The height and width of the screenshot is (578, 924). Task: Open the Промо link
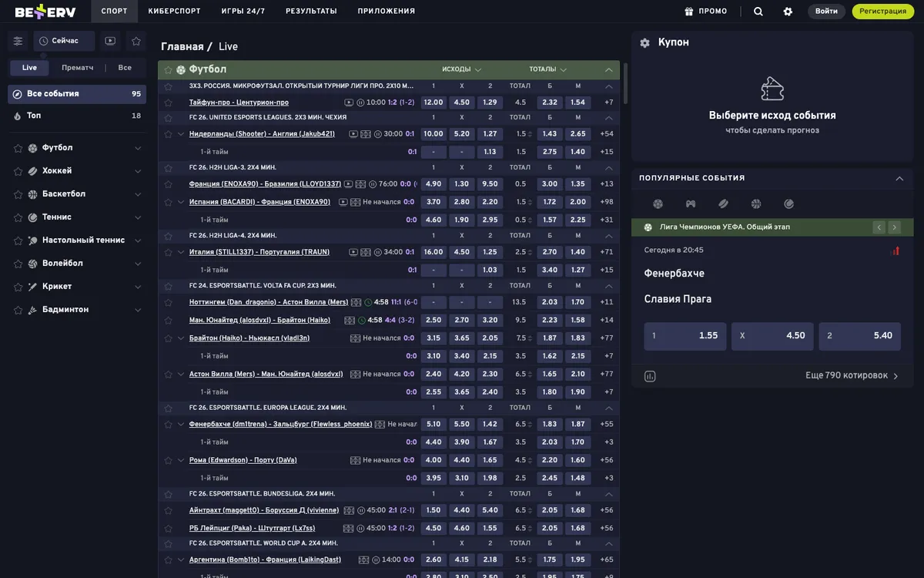(706, 12)
